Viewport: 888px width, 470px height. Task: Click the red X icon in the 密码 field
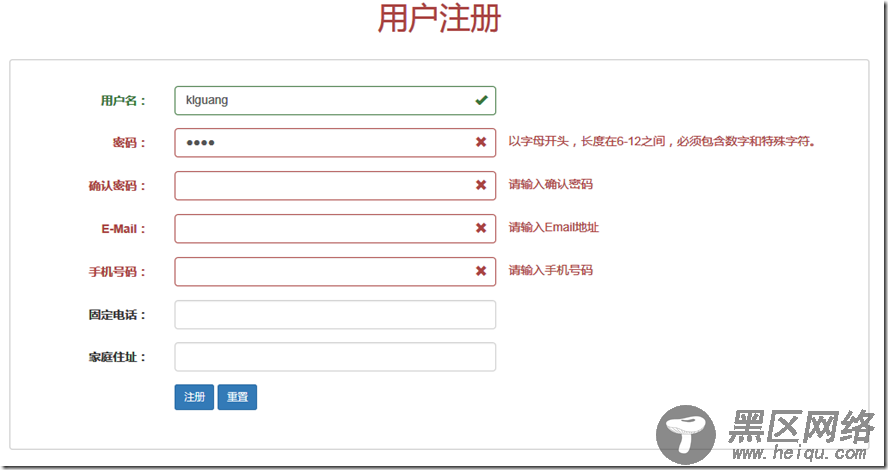click(x=481, y=142)
